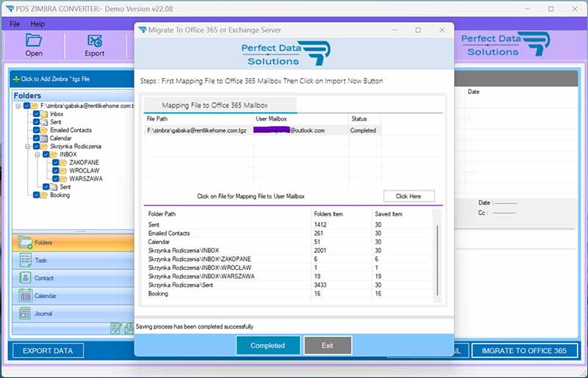
Task: Click the Booking folder icon in tree
Action: [x=44, y=195]
